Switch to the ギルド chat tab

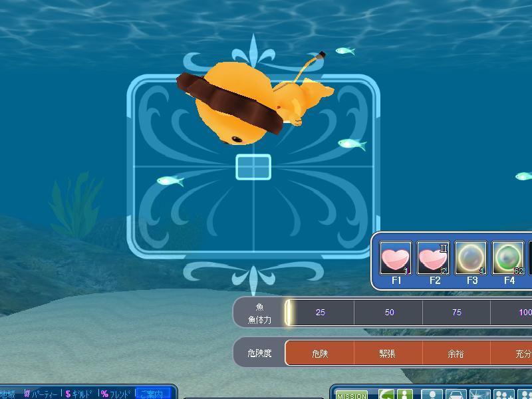pos(79,394)
